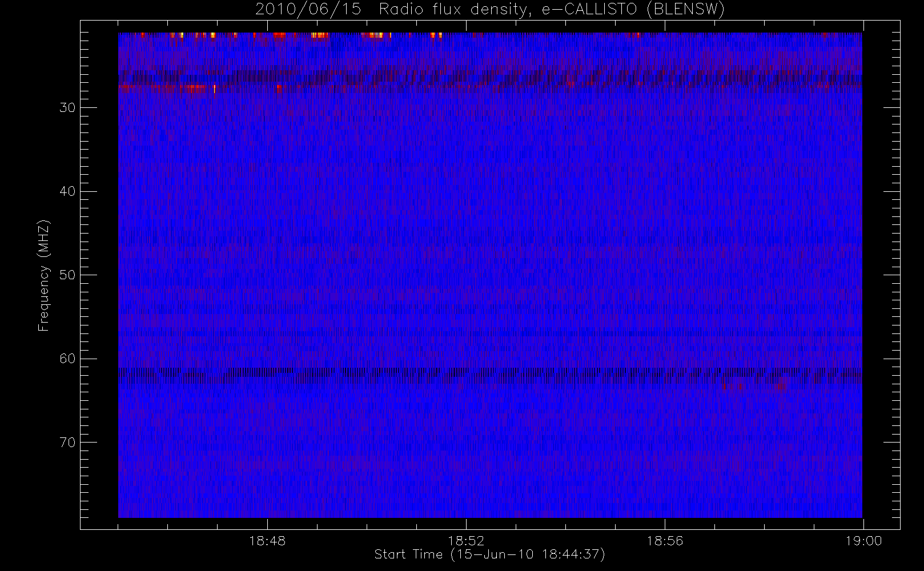Click the 50 frequency tick label
924x571 pixels.
point(67,275)
